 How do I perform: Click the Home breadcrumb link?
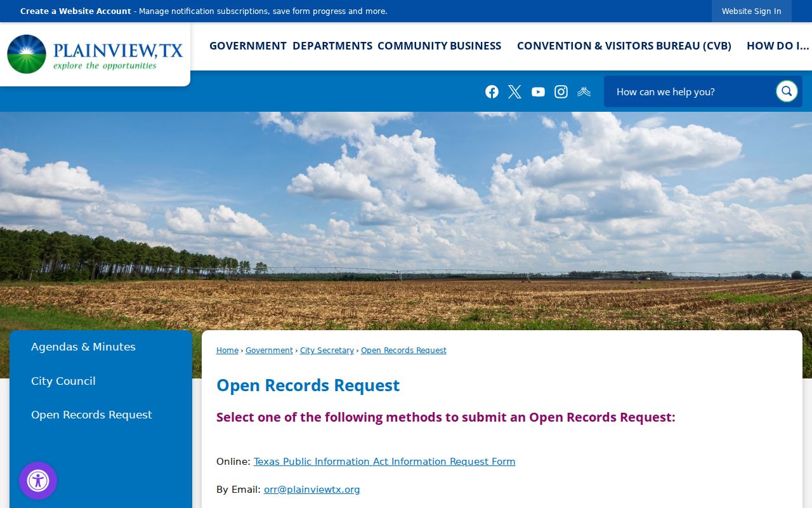pyautogui.click(x=227, y=351)
